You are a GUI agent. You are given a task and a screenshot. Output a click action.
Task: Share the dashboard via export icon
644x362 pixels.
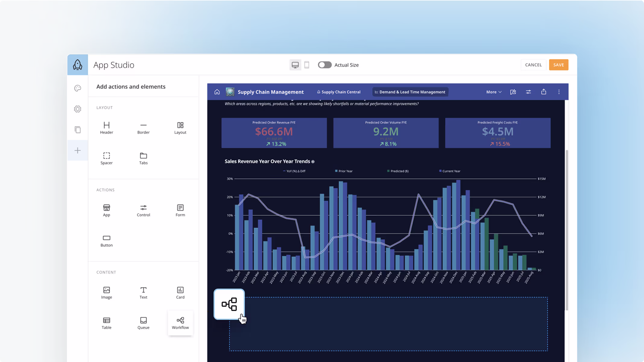point(544,92)
